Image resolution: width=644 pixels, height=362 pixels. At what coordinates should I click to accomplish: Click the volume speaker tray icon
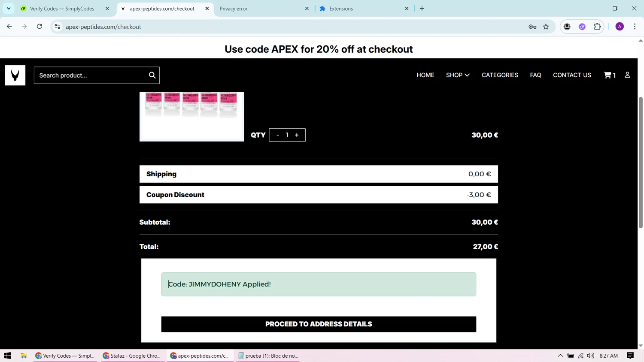tap(591, 356)
